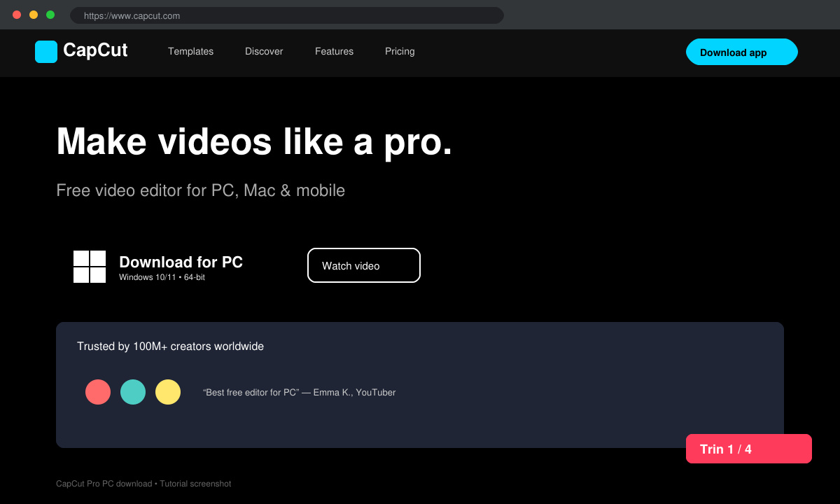The height and width of the screenshot is (504, 840).
Task: Select the red creator avatar circle
Action: click(x=98, y=392)
